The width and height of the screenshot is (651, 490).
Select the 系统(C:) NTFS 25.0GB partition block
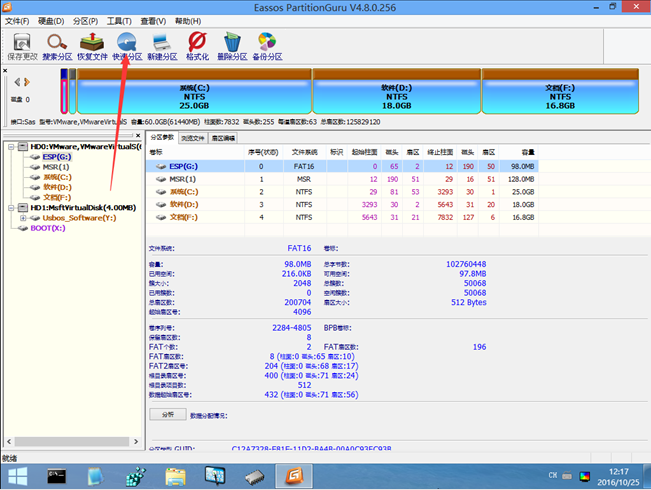point(194,91)
